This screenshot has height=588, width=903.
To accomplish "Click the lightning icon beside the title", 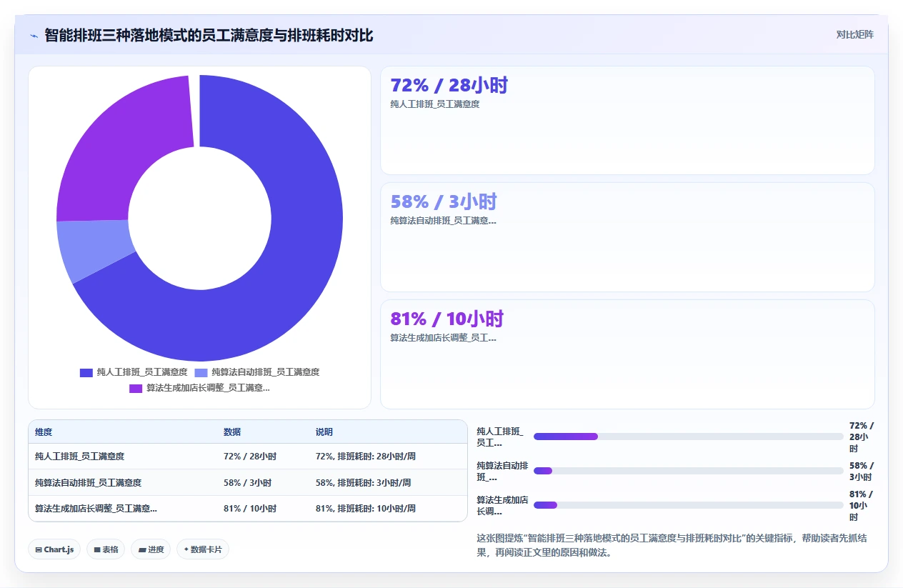I will [x=34, y=36].
